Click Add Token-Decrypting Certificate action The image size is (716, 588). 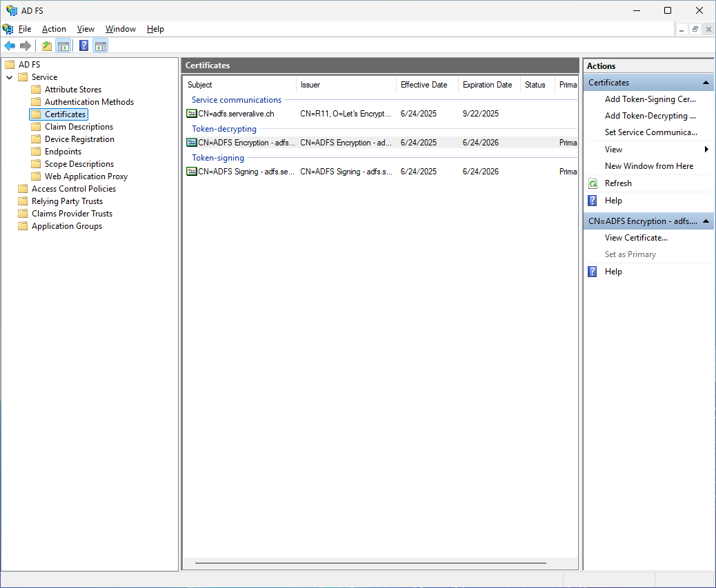(x=650, y=116)
